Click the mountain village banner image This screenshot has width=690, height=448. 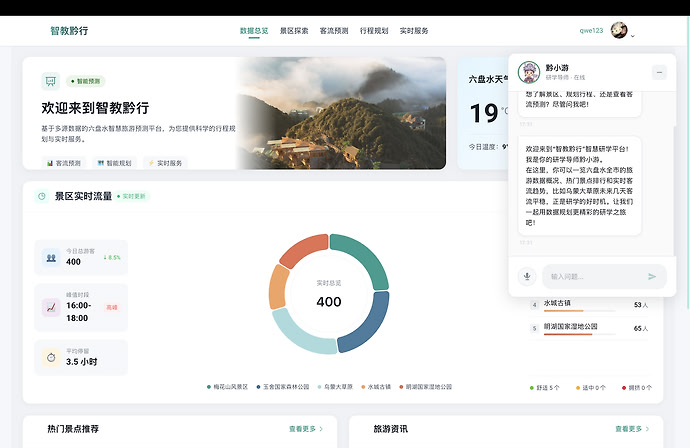tap(341, 113)
